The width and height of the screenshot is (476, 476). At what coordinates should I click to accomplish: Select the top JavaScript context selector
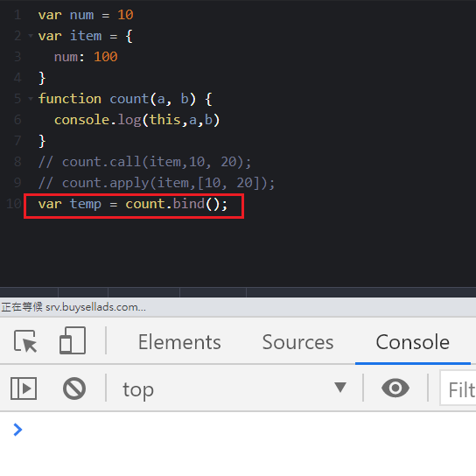coord(234,388)
